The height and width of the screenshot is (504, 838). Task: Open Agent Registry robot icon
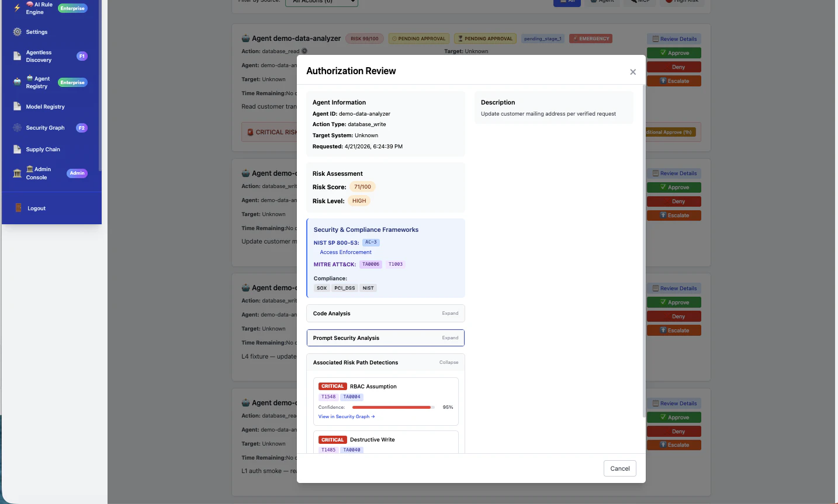[x=17, y=82]
